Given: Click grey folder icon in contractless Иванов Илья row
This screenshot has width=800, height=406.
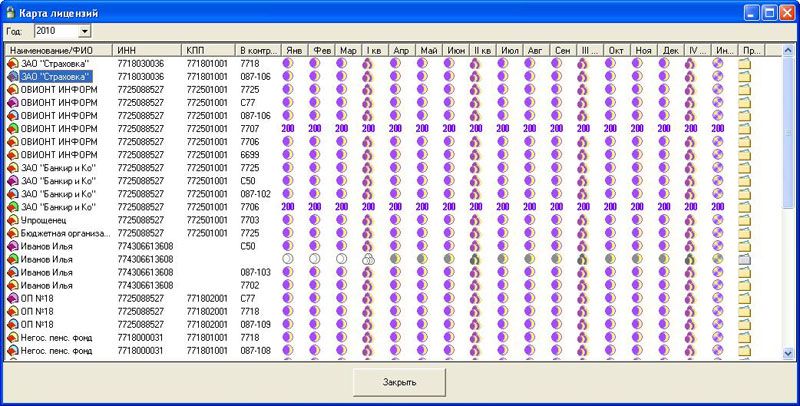Looking at the screenshot, I should (744, 259).
